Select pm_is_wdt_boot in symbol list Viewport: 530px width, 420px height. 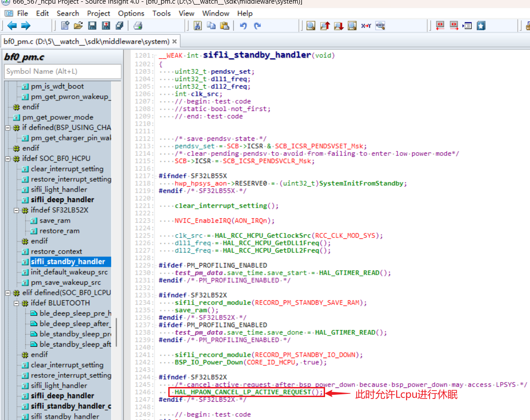tap(57, 87)
